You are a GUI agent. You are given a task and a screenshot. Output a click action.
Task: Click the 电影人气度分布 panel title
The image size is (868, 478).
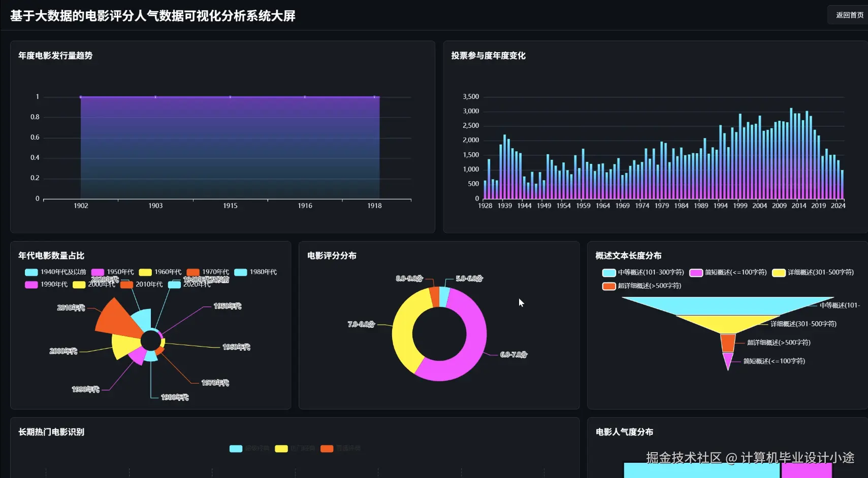(624, 432)
